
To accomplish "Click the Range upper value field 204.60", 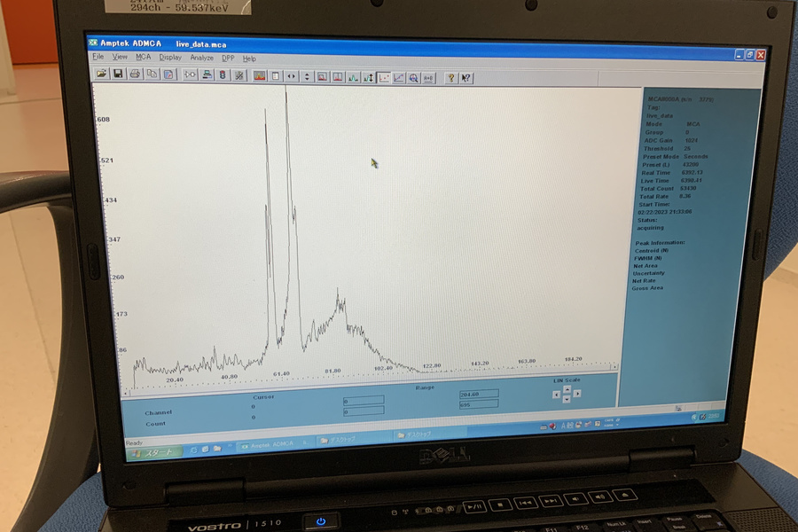I will coord(478,394).
